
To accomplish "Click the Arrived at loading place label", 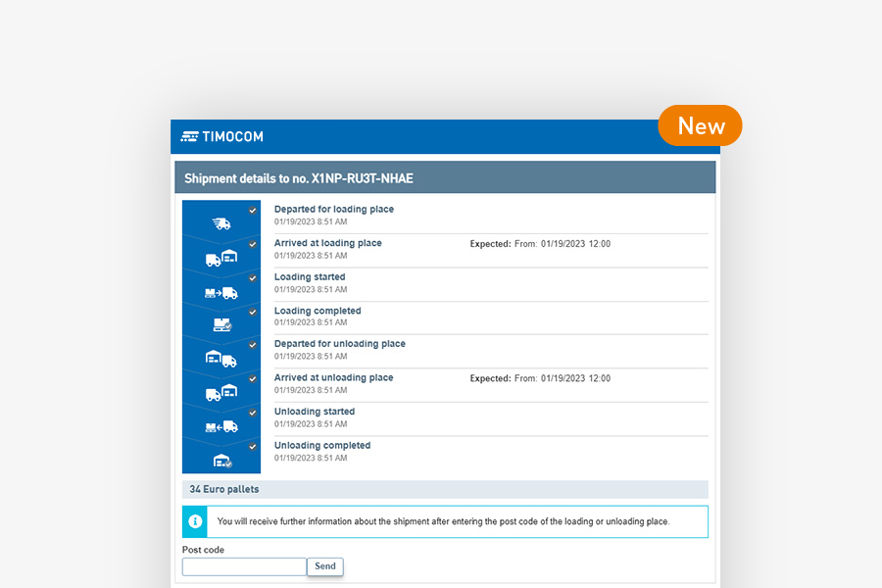I will tap(328, 243).
